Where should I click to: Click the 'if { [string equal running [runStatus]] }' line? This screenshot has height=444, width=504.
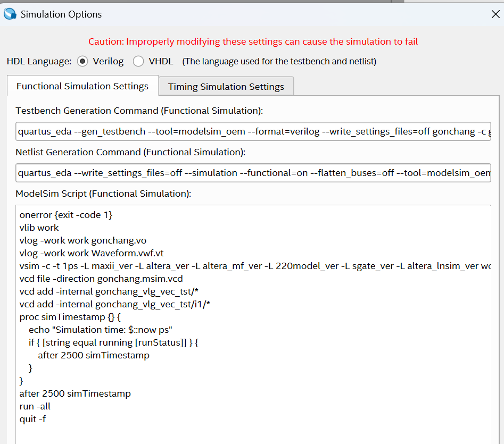pyautogui.click(x=113, y=342)
